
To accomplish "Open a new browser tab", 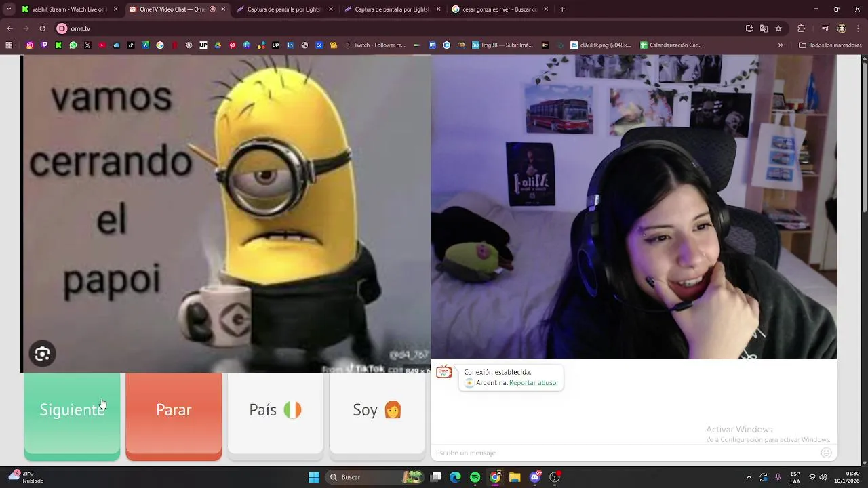I will coord(562,9).
